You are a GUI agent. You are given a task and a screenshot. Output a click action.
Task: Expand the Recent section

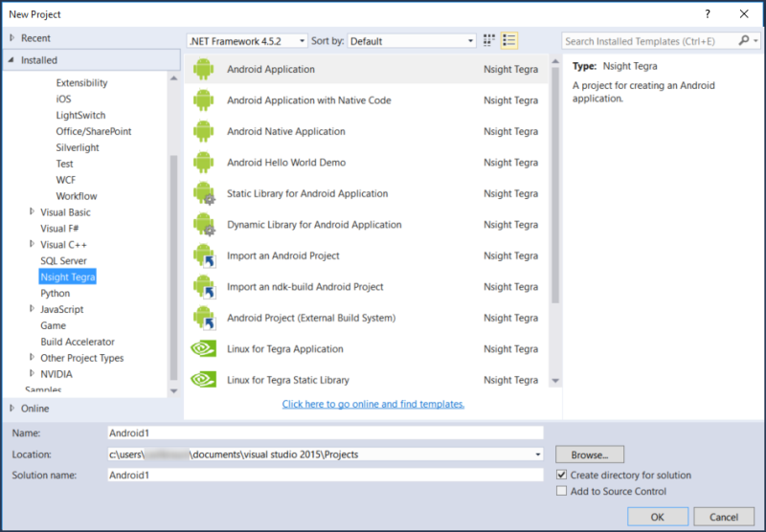pyautogui.click(x=12, y=38)
